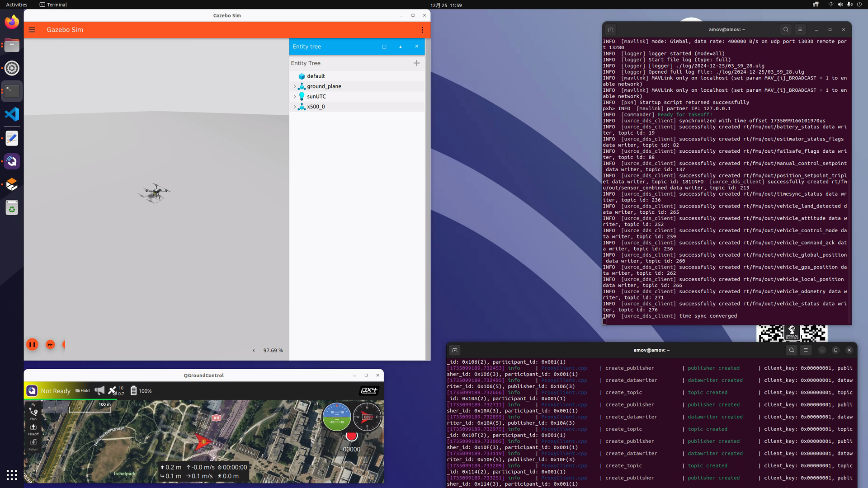Start video recording with red button
Screen dimensions: 868x488
tap(351, 436)
